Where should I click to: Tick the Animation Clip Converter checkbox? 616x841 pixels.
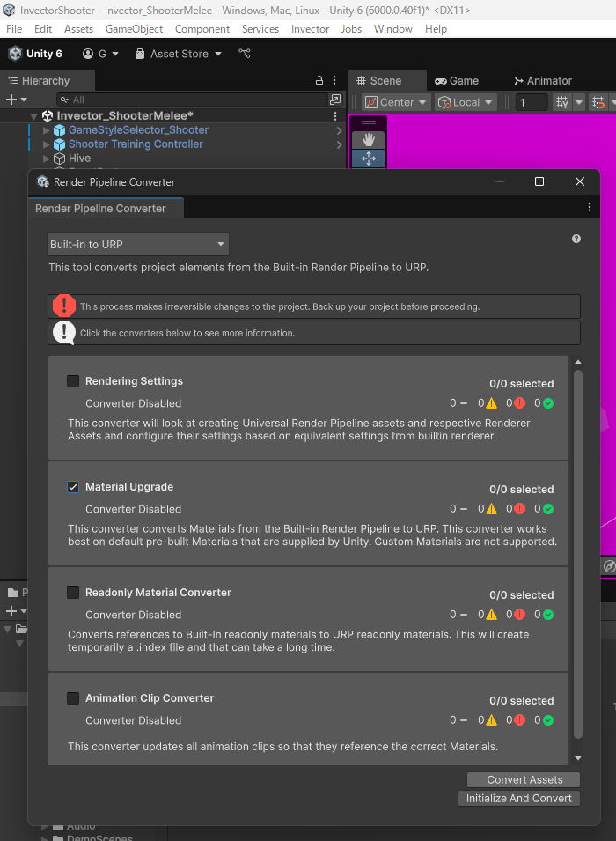[73, 698]
